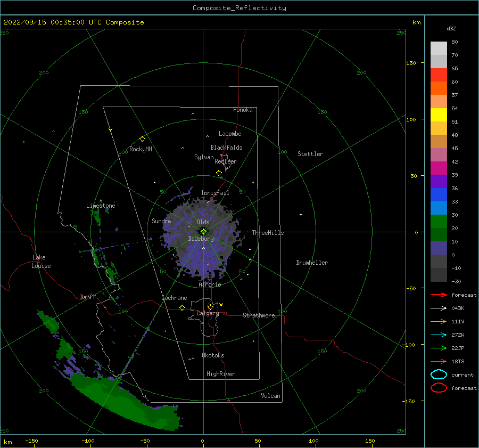Viewport: 479px width, 448px height.
Task: Click the Composite_Reflectivity title
Action: [x=240, y=8]
